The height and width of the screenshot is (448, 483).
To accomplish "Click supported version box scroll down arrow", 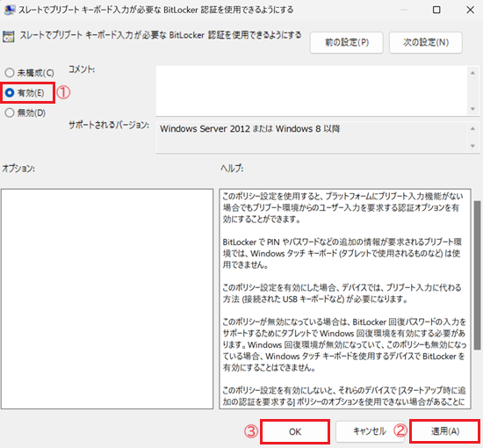I will [472, 146].
